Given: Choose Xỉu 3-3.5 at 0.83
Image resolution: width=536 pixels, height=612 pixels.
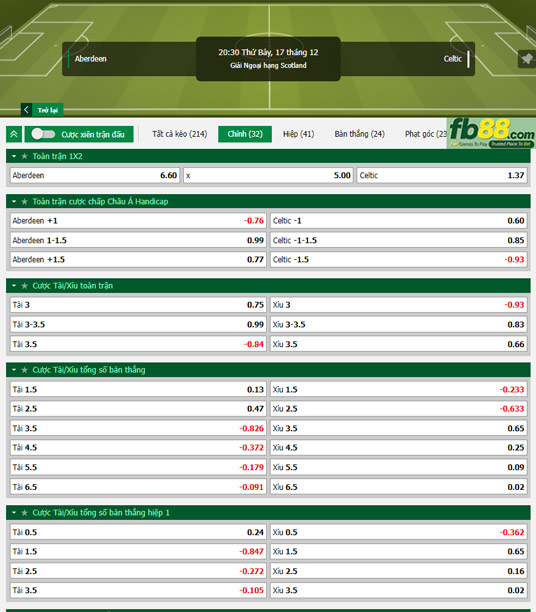Looking at the screenshot, I should (x=399, y=324).
